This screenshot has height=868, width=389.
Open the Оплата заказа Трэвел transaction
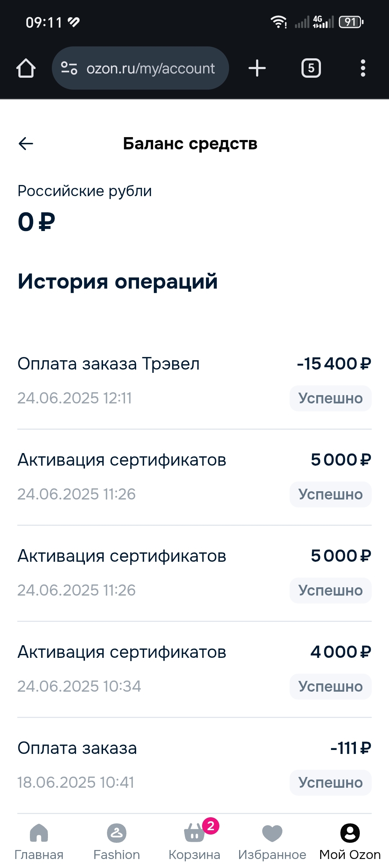pos(108,364)
